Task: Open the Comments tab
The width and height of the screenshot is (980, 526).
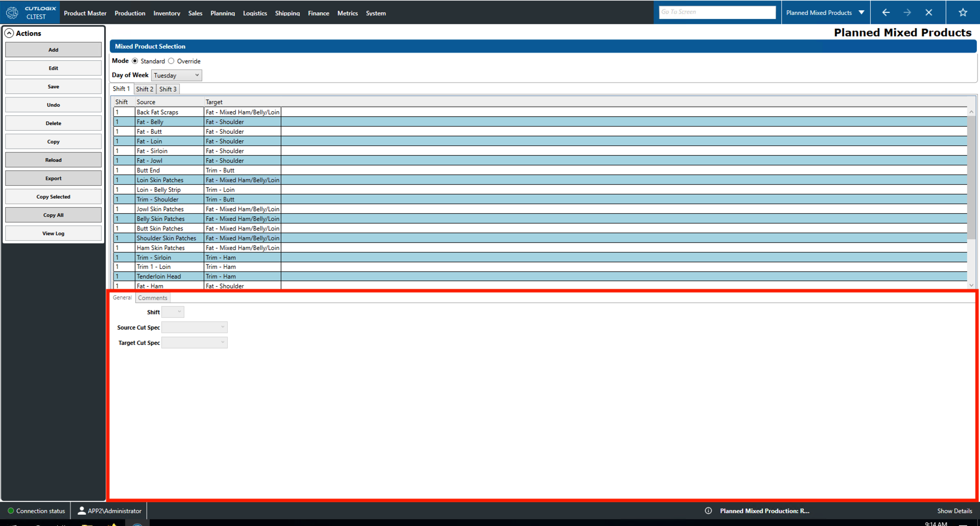Action: tap(152, 297)
